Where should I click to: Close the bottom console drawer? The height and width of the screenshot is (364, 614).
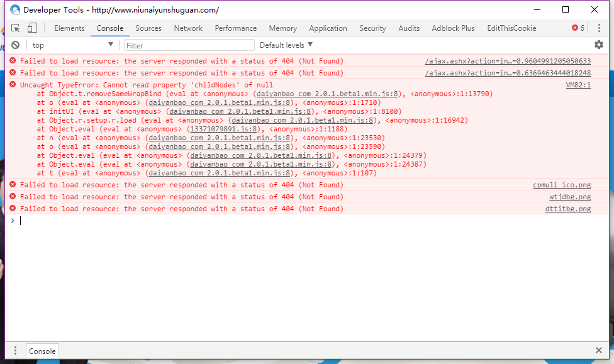[599, 351]
